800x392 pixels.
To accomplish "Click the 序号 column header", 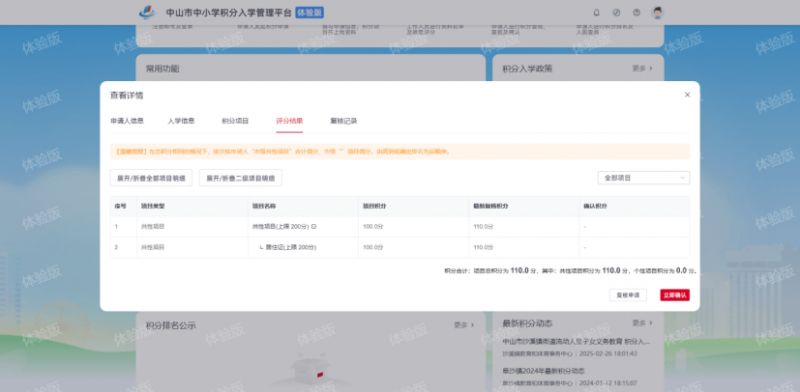I will pyautogui.click(x=120, y=206).
